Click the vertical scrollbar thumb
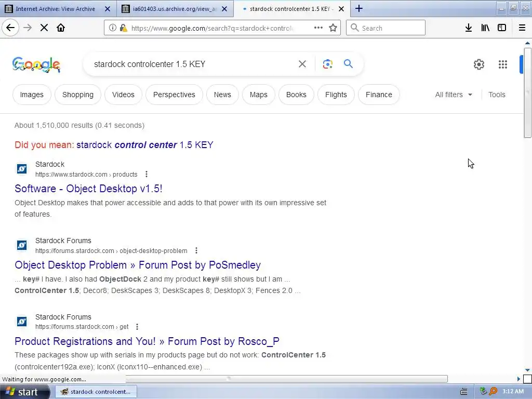The height and width of the screenshot is (399, 532). pyautogui.click(x=527, y=92)
